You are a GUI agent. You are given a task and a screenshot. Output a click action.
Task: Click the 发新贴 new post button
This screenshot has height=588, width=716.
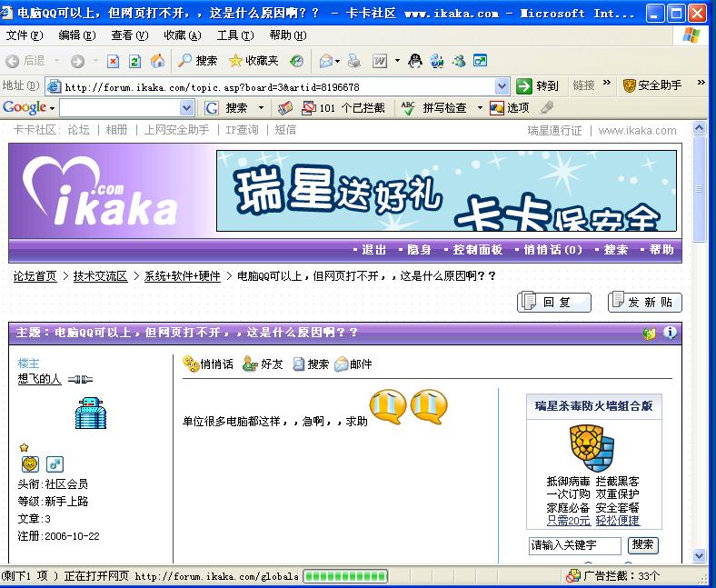645,302
